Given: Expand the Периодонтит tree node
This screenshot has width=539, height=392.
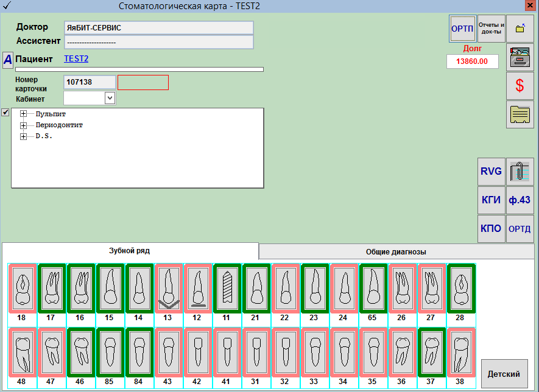Looking at the screenshot, I should click(24, 125).
